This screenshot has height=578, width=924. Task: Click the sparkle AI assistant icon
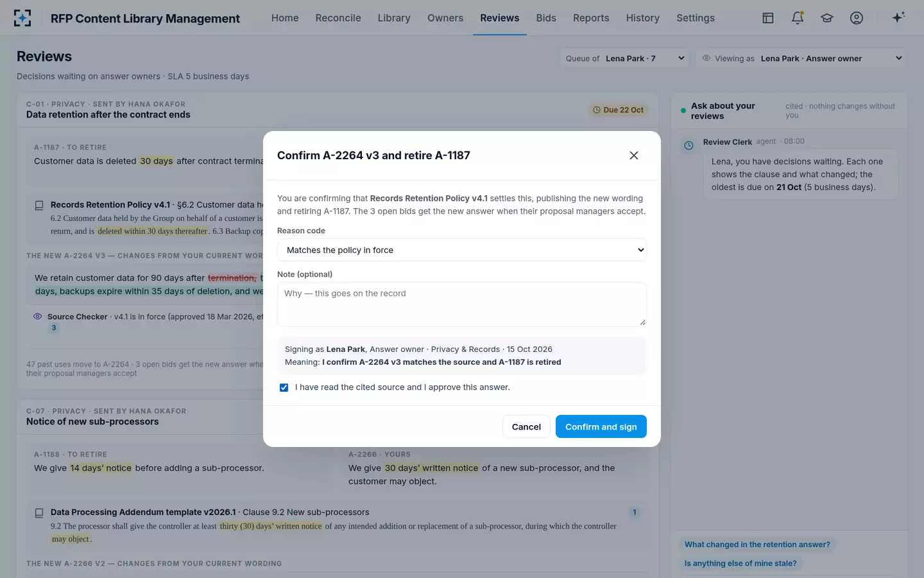point(898,17)
